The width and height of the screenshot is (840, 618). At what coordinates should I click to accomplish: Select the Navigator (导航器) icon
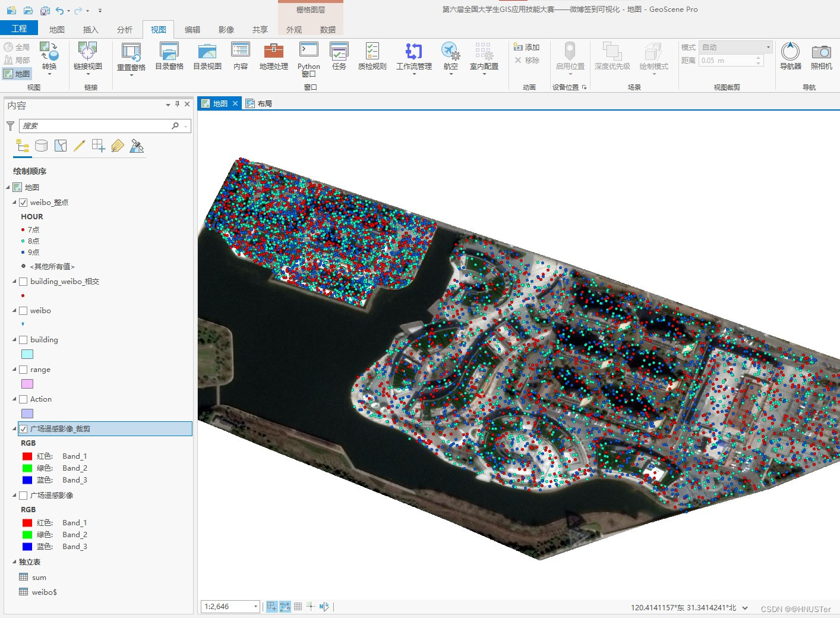(790, 56)
